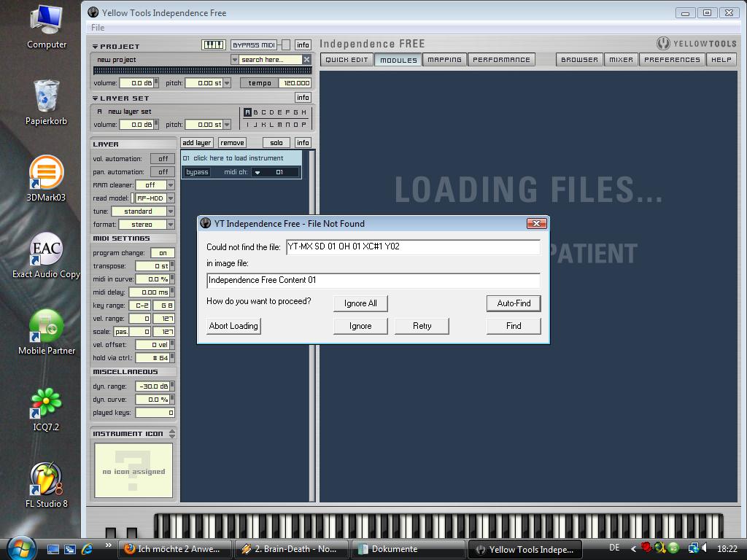This screenshot has width=747, height=560.
Task: Open the tune standard dropdown
Action: coord(171,211)
